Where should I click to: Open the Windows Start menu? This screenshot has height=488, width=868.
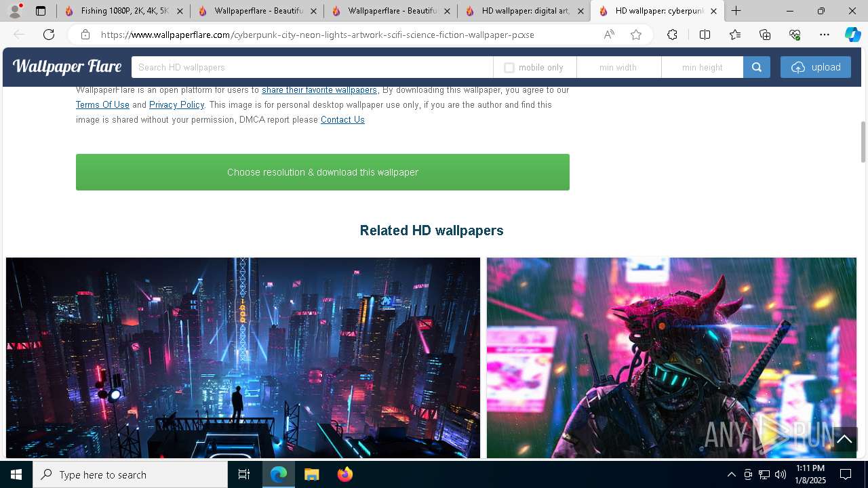[x=16, y=474]
